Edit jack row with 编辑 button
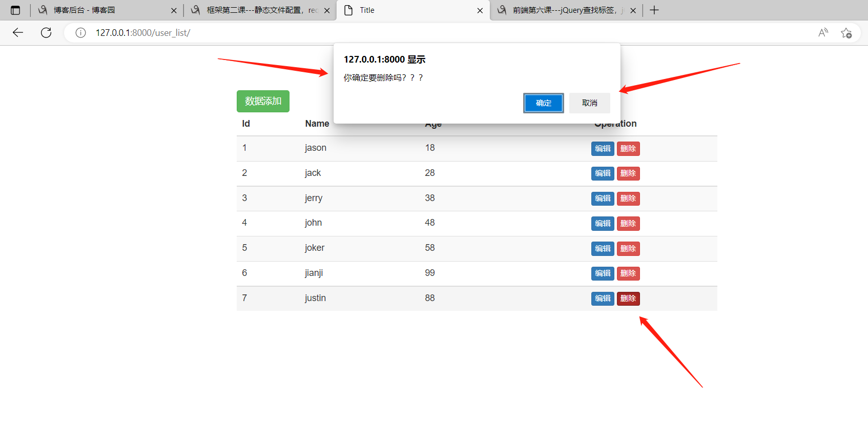 [603, 173]
